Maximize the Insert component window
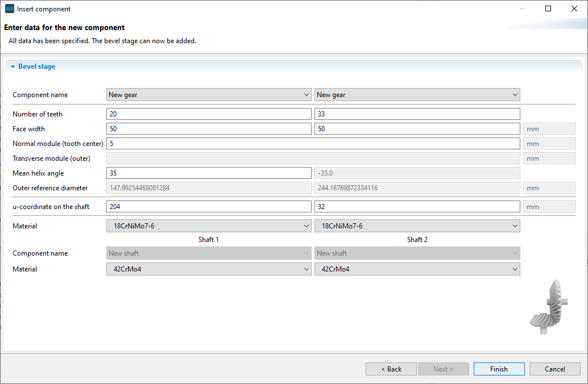The width and height of the screenshot is (588, 384). click(x=548, y=9)
